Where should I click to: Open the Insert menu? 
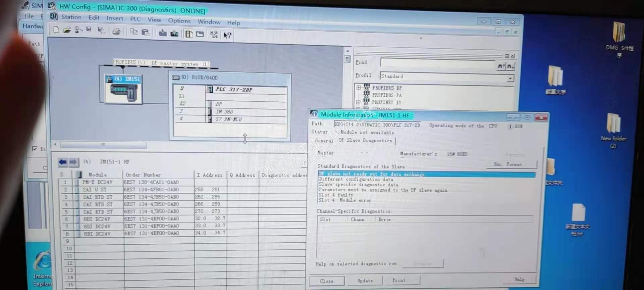click(115, 18)
